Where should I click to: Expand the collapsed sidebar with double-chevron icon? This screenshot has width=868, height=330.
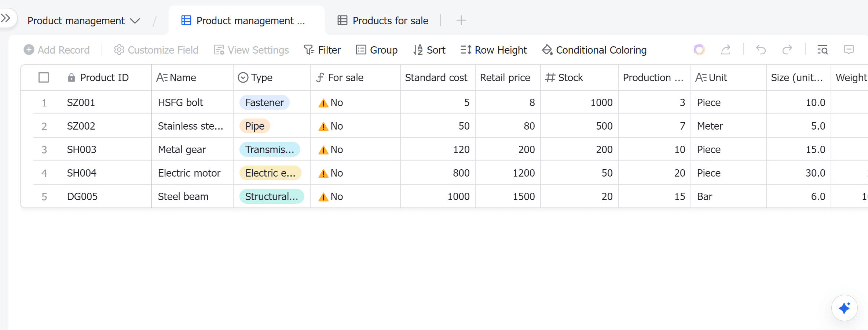pos(6,18)
